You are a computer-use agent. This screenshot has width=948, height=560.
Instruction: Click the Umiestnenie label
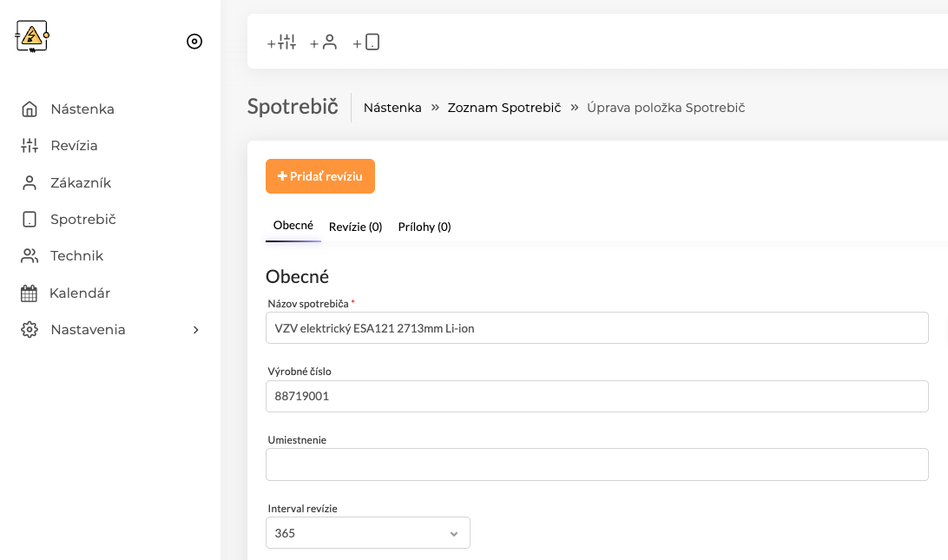tap(297, 439)
